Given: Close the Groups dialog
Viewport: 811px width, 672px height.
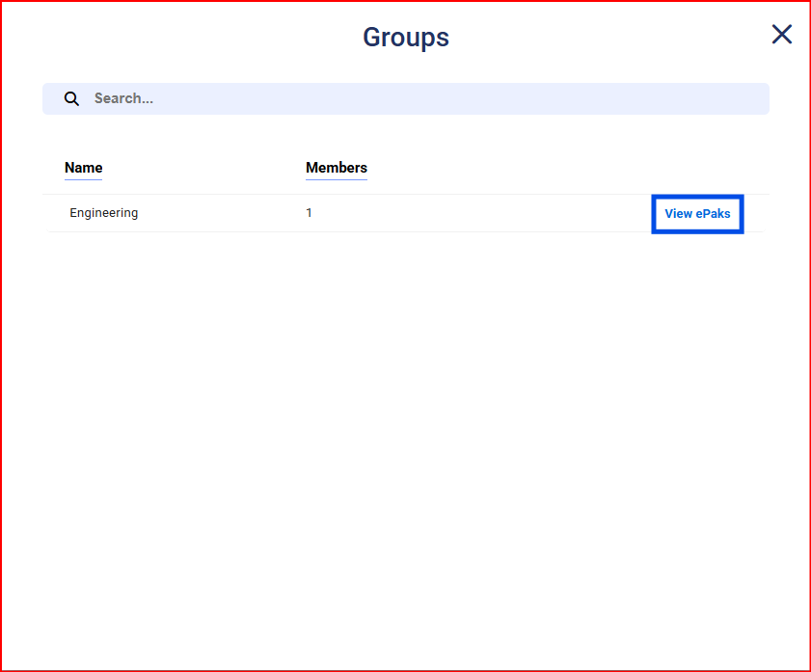Looking at the screenshot, I should [781, 35].
